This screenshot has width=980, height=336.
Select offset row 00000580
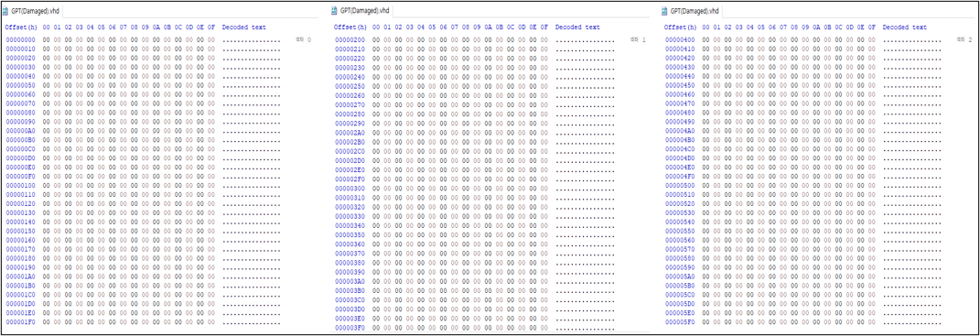(x=680, y=258)
